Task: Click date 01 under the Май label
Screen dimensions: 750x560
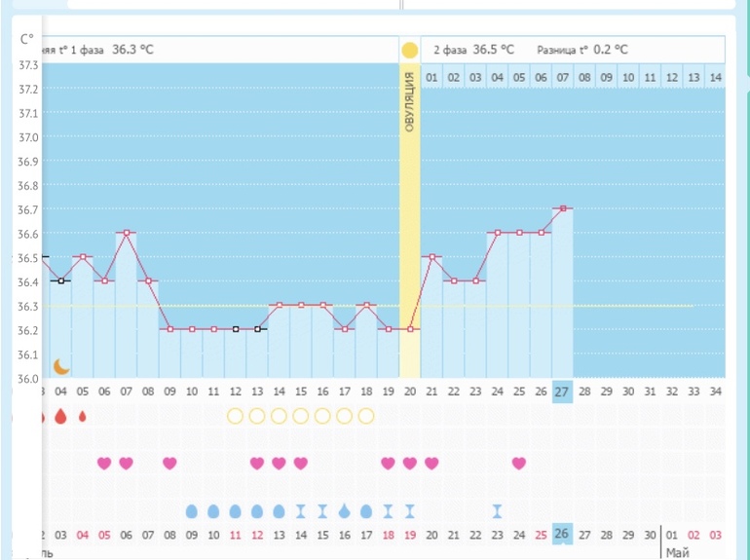Action: 670,535
